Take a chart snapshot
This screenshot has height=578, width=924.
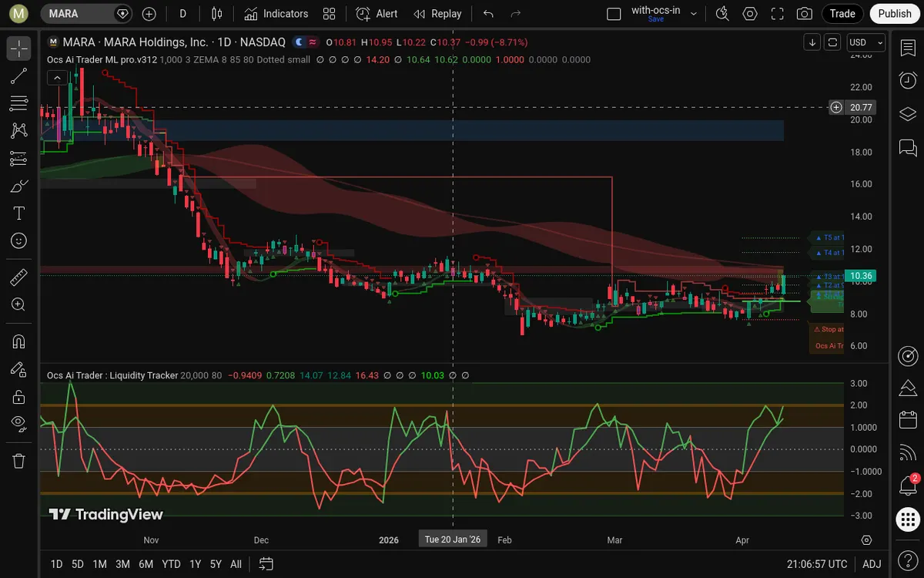[805, 13]
